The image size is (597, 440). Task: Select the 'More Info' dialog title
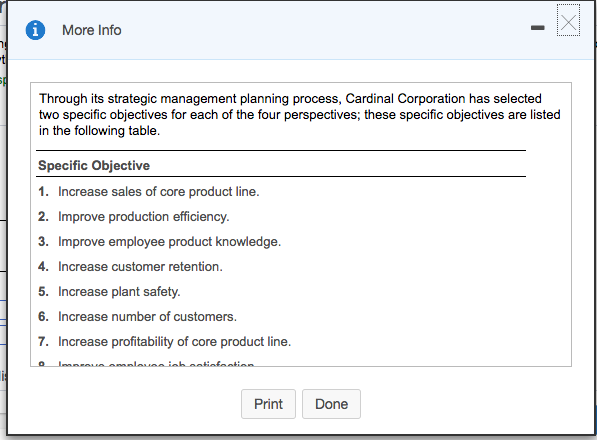92,30
